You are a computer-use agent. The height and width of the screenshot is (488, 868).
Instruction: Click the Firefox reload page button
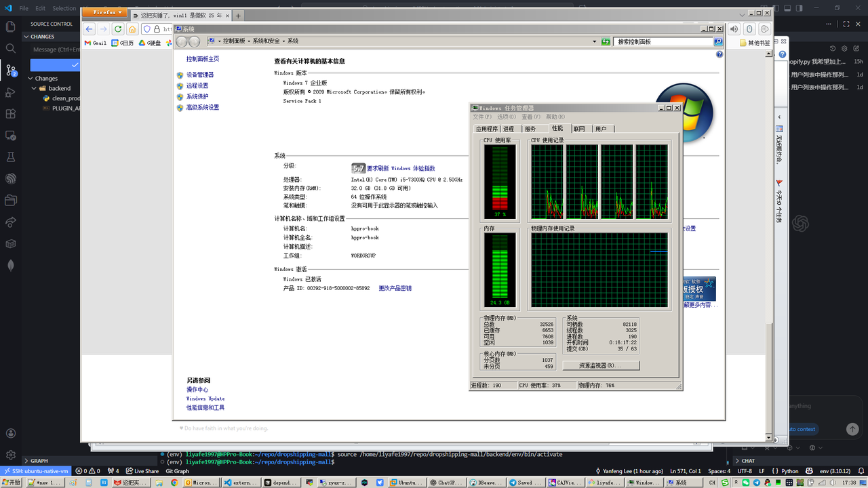(x=118, y=29)
